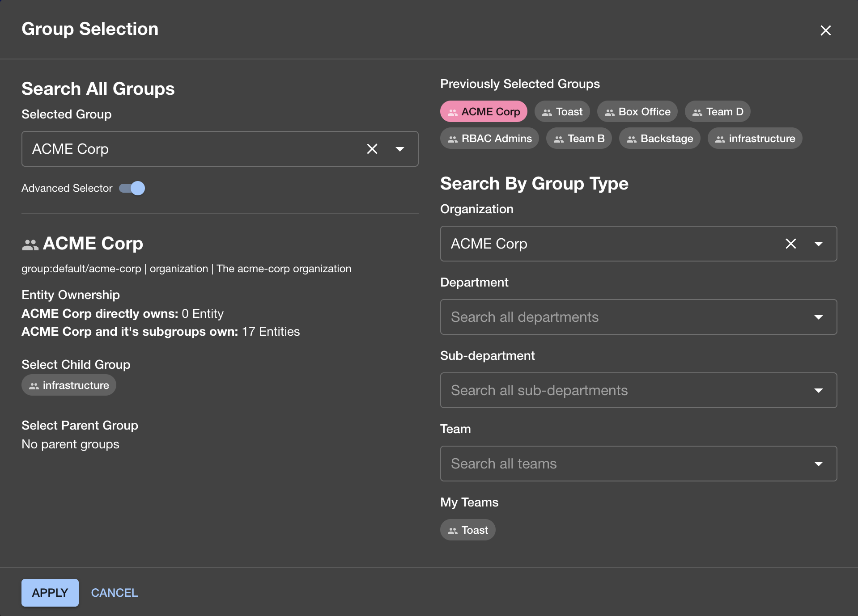858x616 pixels.
Task: Toggle the Advanced Selector switch
Action: click(132, 188)
